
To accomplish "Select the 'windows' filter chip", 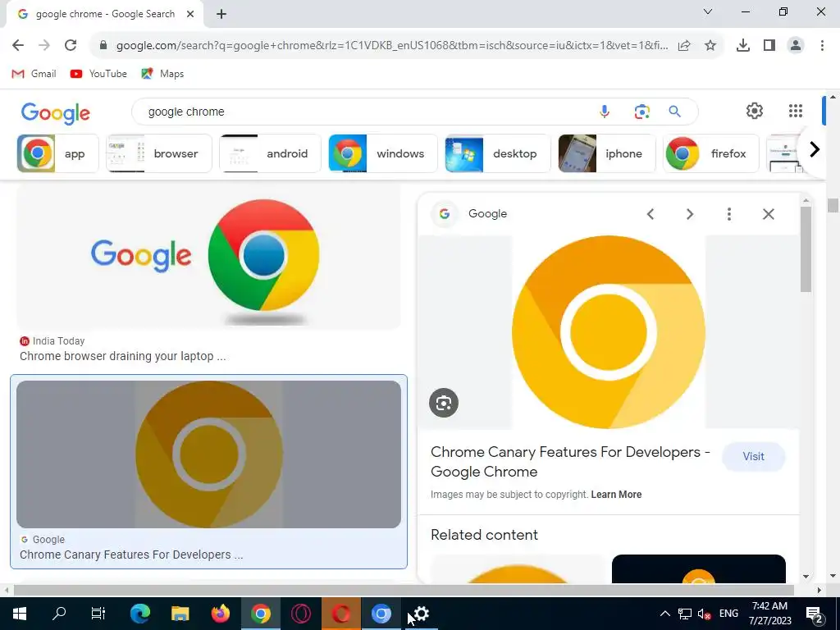I will [382, 153].
